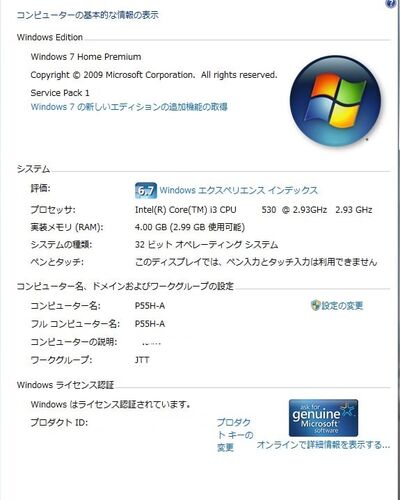Image resolution: width=400 pixels, height=500 pixels.
Task: Click the 6.7 experience index score badge
Action: [146, 191]
